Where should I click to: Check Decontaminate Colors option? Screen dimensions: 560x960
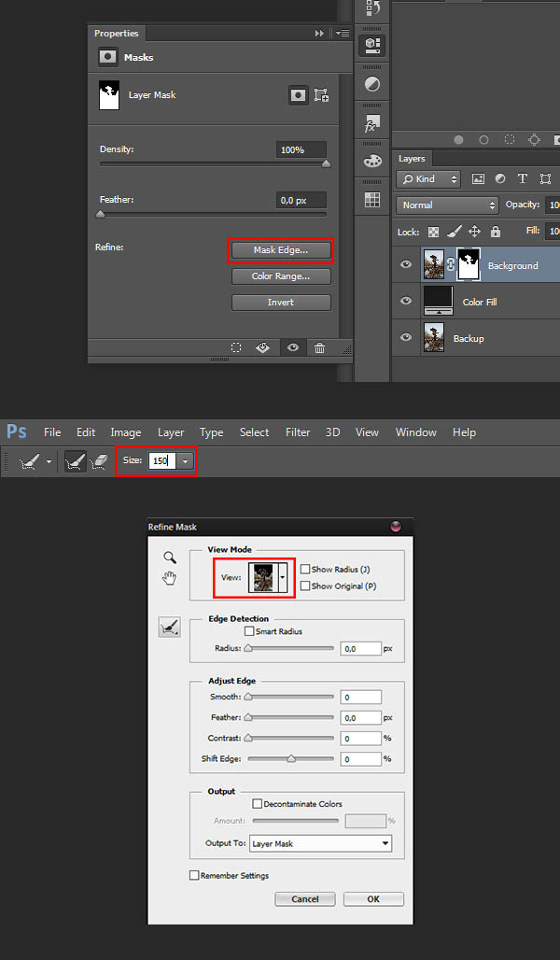pyautogui.click(x=258, y=804)
